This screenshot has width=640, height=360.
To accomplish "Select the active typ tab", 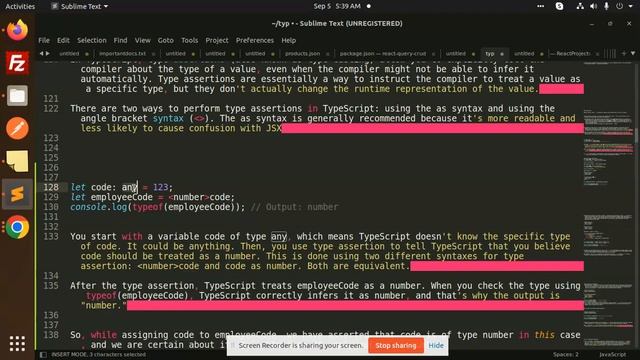I will 490,53.
